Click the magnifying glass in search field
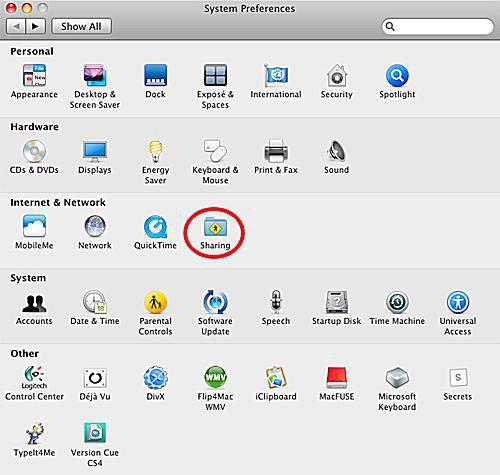 tap(390, 26)
